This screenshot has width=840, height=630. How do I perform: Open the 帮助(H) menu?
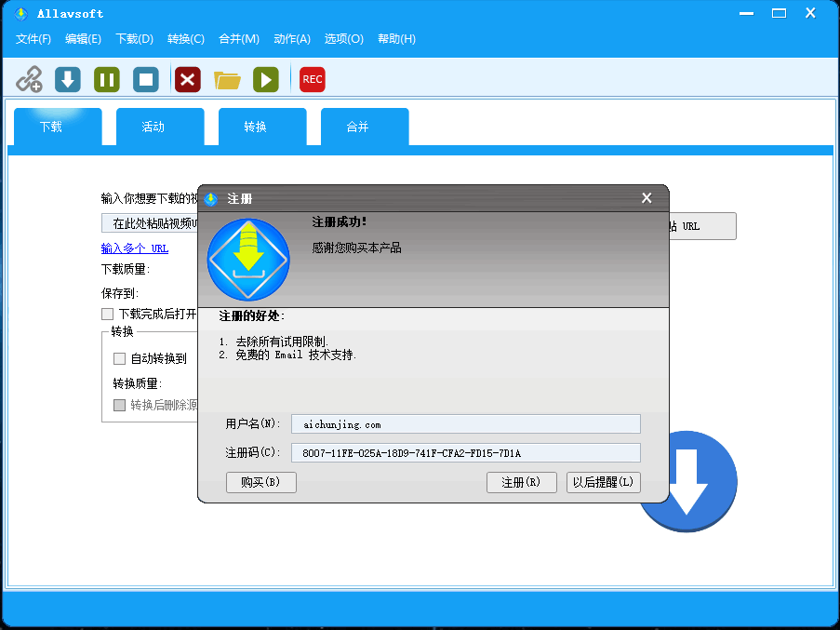(x=396, y=38)
